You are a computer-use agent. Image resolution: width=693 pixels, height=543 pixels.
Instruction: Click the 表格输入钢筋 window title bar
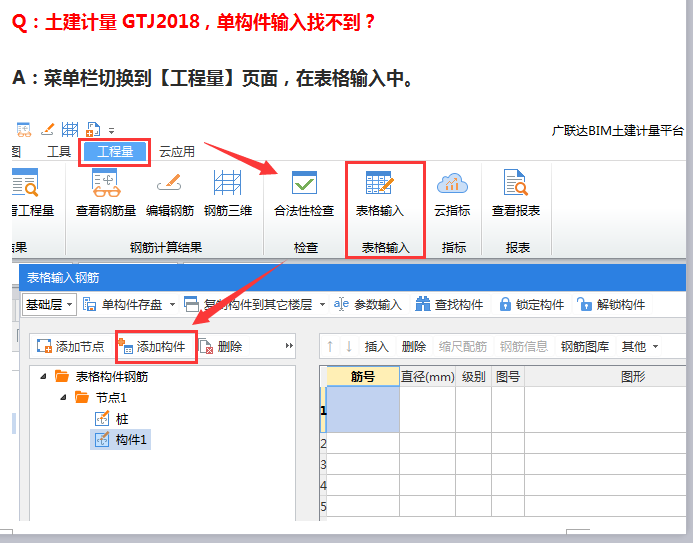(x=352, y=277)
